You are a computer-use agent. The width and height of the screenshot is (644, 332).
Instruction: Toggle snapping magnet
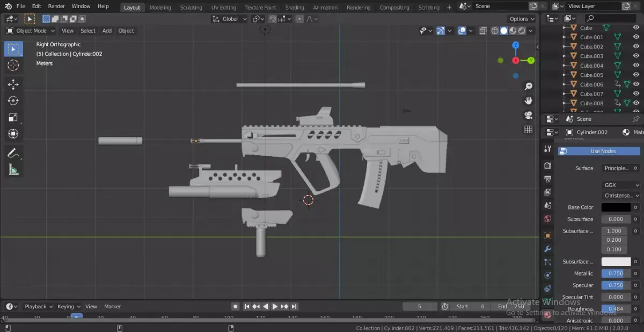coord(273,19)
